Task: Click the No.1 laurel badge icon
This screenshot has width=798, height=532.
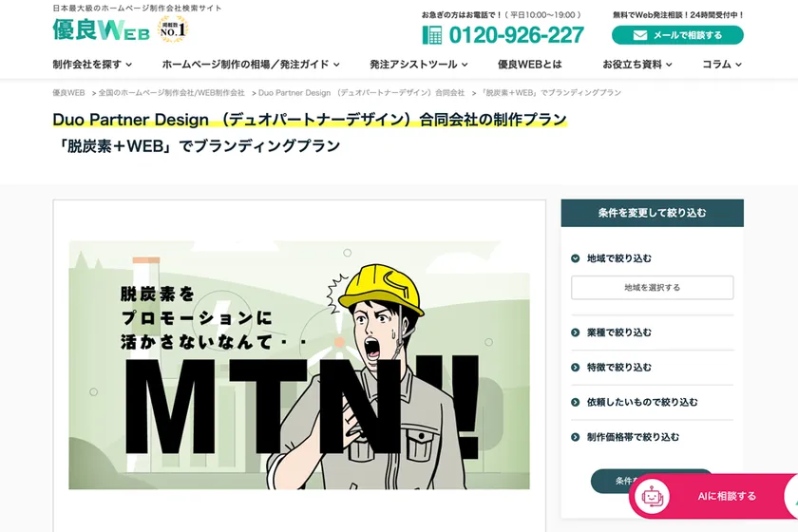Action: point(172,29)
